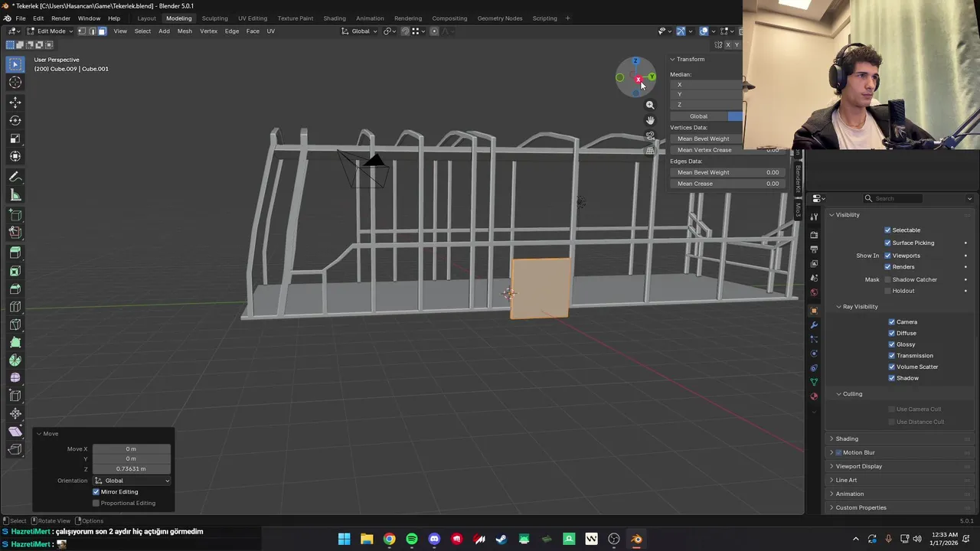
Task: Open the World properties tab
Action: (x=814, y=292)
